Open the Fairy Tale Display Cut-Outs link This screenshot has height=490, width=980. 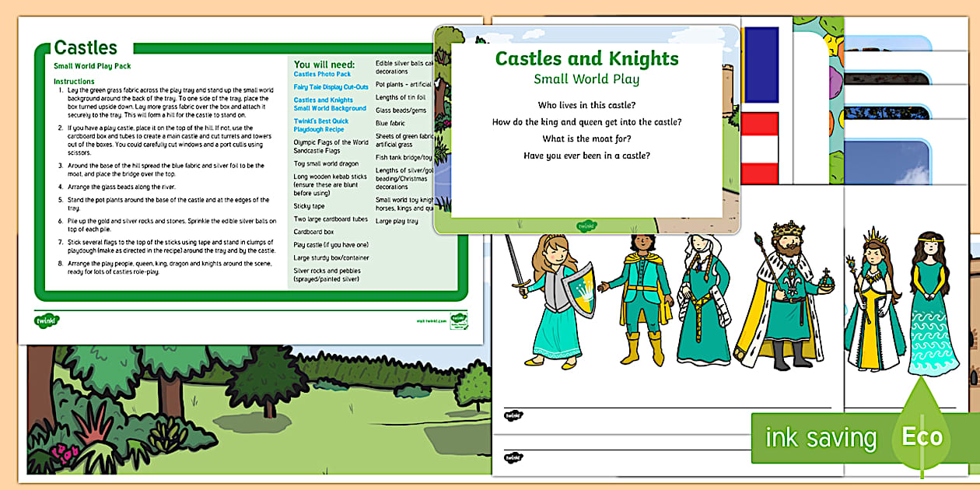coord(331,87)
